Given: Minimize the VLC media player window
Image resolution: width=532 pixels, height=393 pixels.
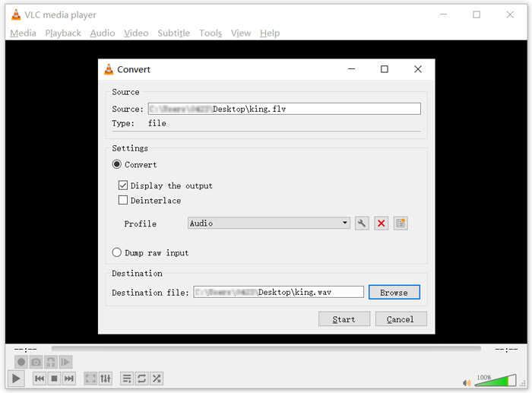Looking at the screenshot, I should (443, 14).
